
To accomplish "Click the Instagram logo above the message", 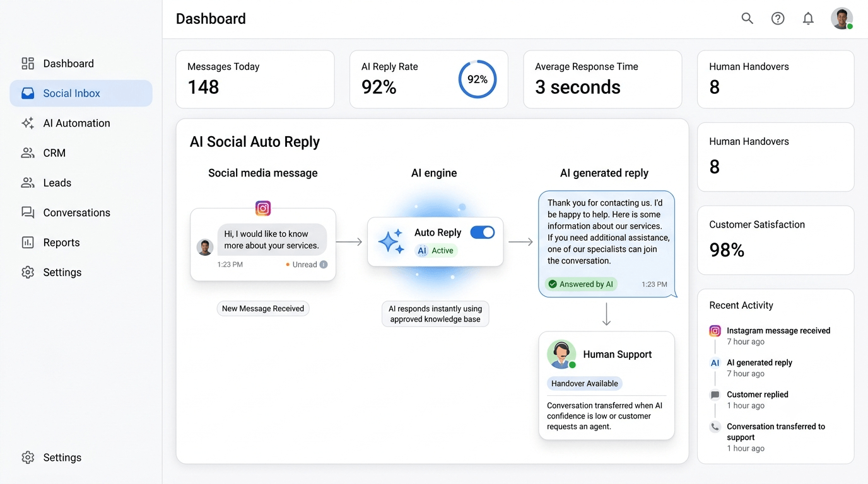I will coord(263,208).
